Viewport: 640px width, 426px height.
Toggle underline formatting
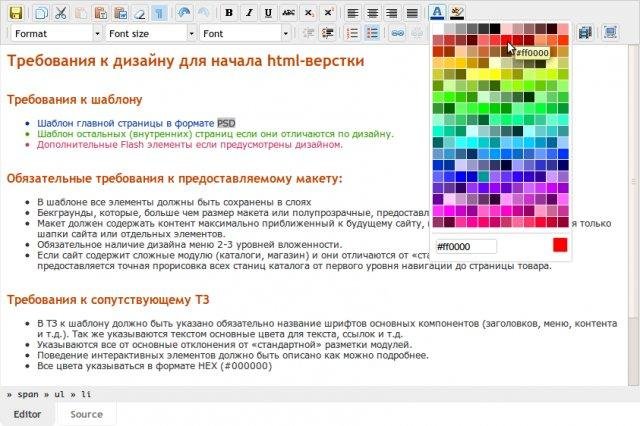268,13
